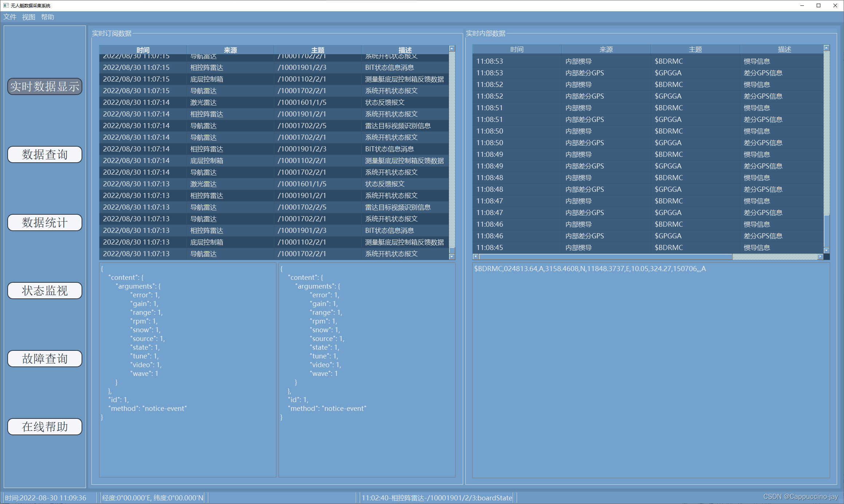Click the 描述 header in subscription table
Image resolution: width=844 pixels, height=504 pixels.
[x=405, y=50]
